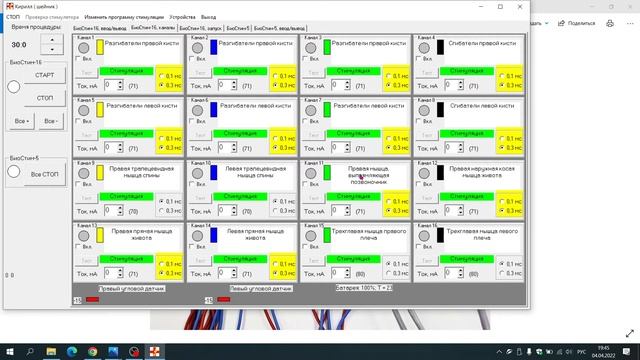This screenshot has height=360, width=640.
Task: Click the Канал 12 round indicator
Action: click(424, 173)
